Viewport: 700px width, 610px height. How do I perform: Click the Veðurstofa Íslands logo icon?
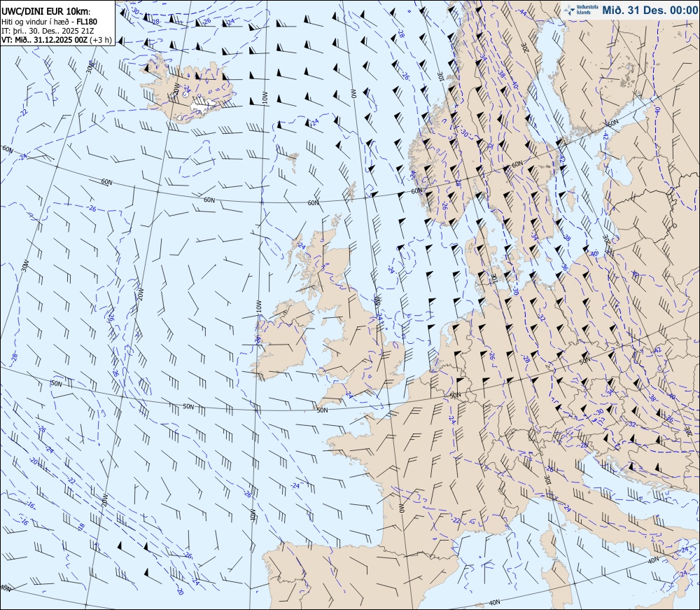(568, 10)
